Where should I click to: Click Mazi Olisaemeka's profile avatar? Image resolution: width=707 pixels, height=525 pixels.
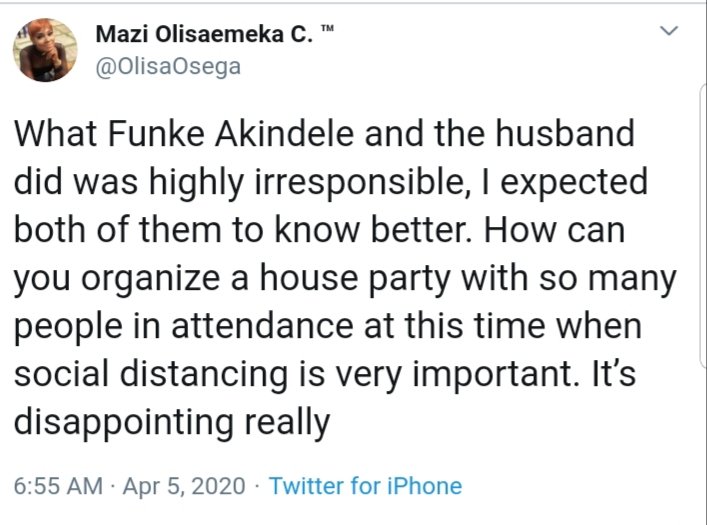click(44, 50)
